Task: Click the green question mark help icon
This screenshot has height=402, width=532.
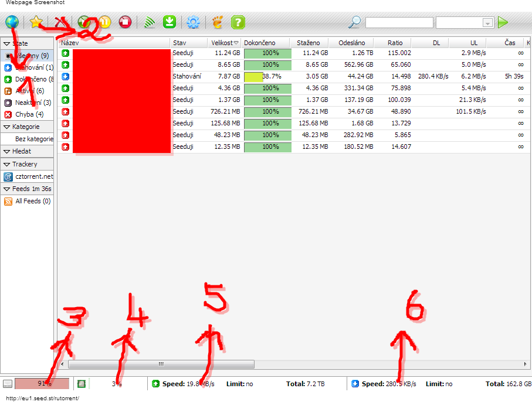Action: coord(238,22)
